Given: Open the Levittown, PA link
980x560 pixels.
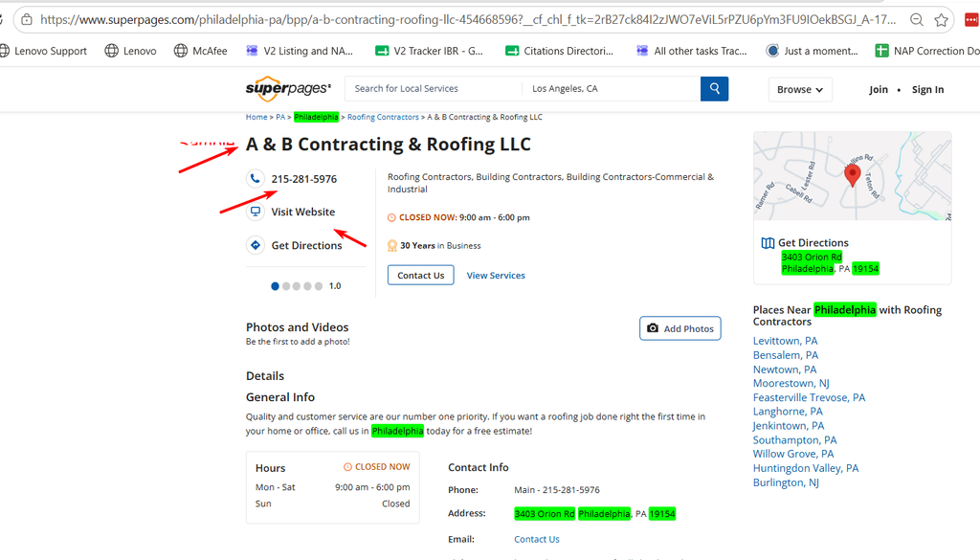Looking at the screenshot, I should [x=785, y=341].
